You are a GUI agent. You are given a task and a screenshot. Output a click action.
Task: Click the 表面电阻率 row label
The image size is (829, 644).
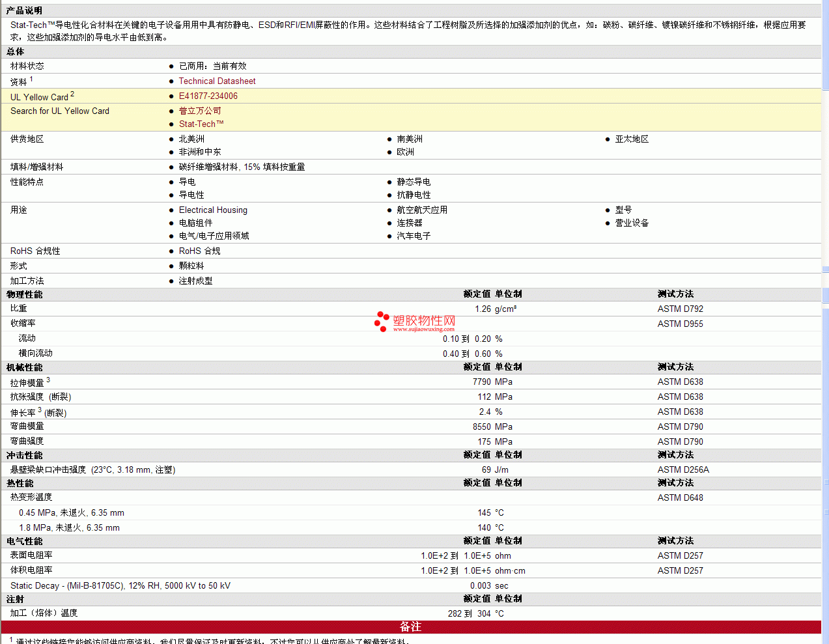pyautogui.click(x=31, y=555)
